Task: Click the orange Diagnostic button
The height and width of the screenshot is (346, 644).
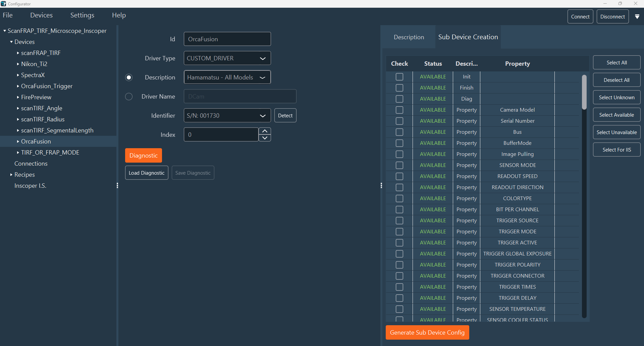Action: (143, 156)
